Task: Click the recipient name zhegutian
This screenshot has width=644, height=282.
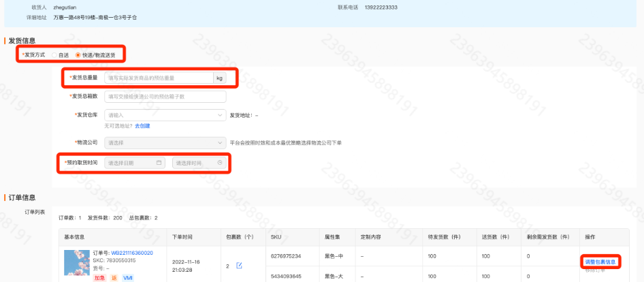Action: (65, 7)
